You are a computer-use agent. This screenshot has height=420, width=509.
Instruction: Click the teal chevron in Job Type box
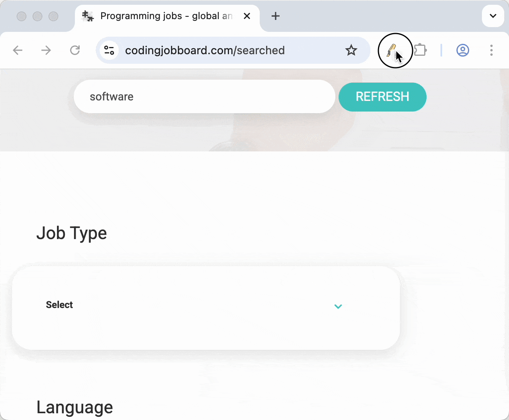(x=338, y=306)
